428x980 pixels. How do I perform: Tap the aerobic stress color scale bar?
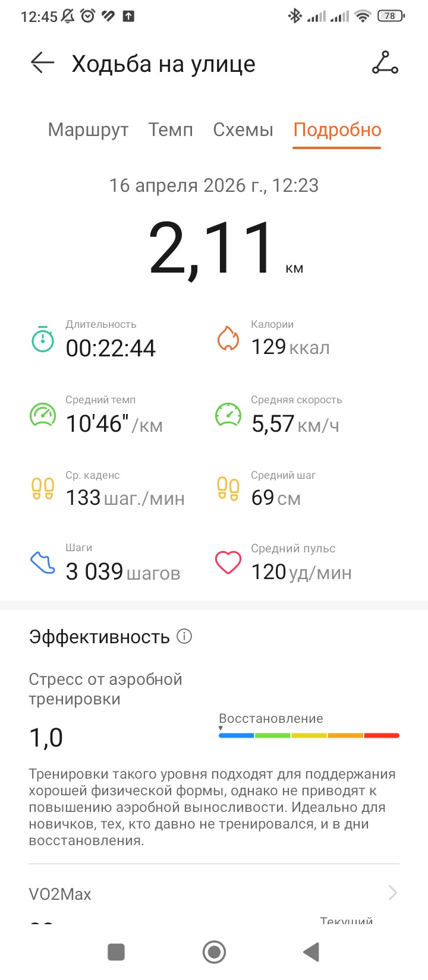309,735
